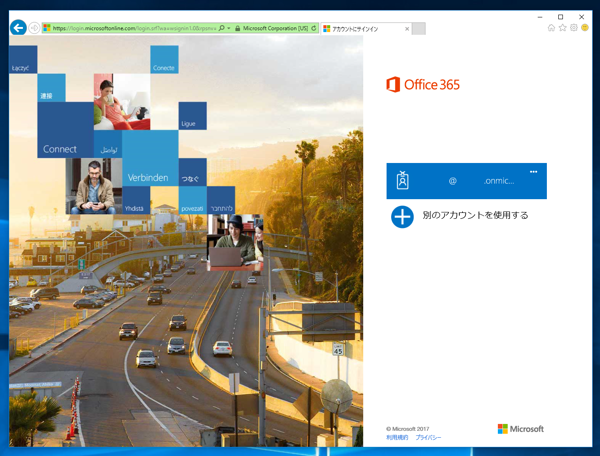Image resolution: width=600 pixels, height=456 pixels.
Task: Click the Conecte tile
Action: coord(164,59)
